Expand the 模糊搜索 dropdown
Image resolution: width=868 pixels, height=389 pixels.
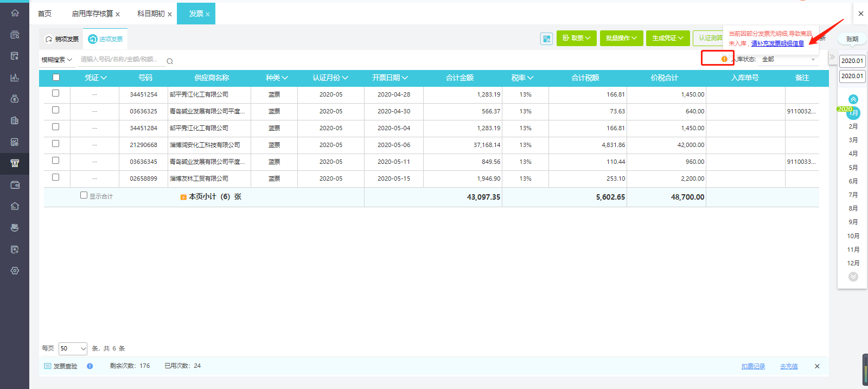[57, 60]
